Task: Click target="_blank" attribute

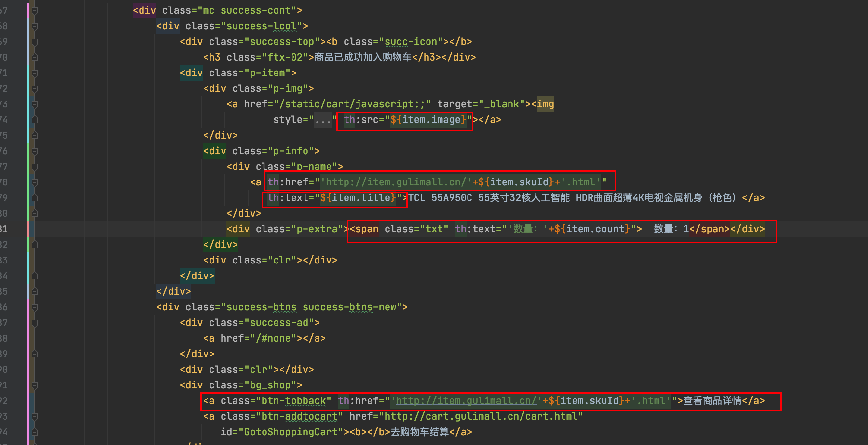Action: [x=481, y=104]
